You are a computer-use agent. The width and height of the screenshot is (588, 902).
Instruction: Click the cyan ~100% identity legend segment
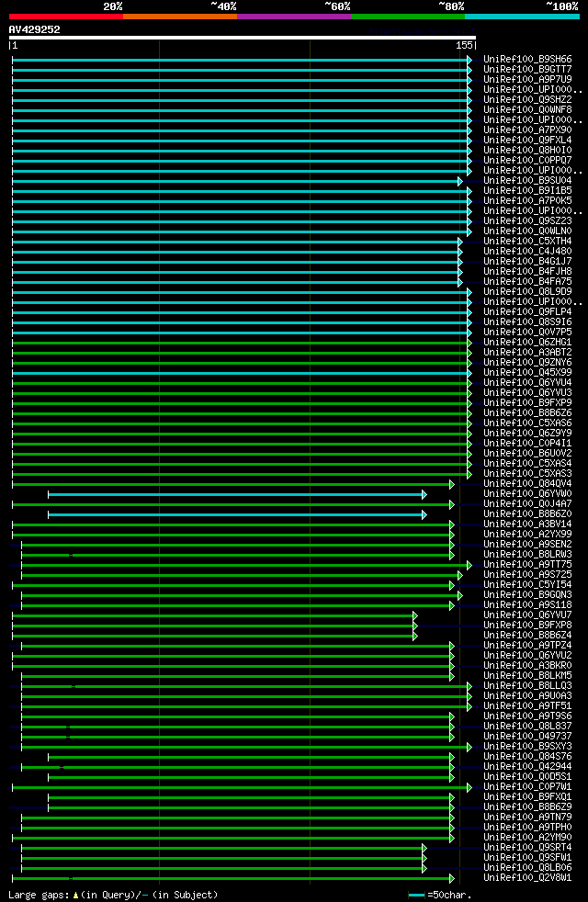(x=522, y=17)
